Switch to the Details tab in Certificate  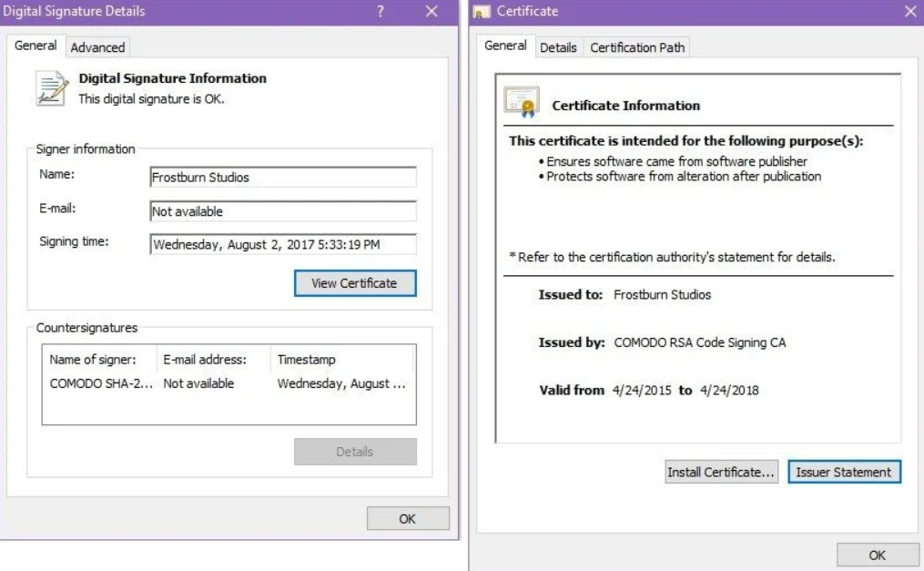pos(558,47)
